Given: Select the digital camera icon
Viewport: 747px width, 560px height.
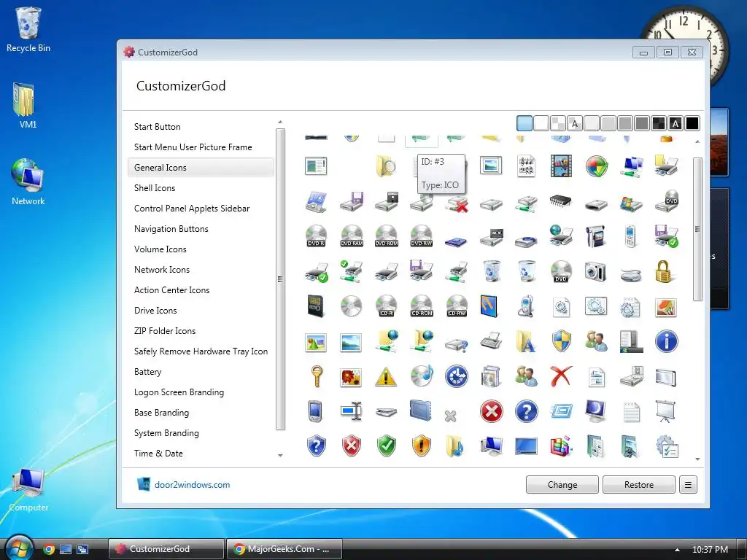Looking at the screenshot, I should point(595,271).
